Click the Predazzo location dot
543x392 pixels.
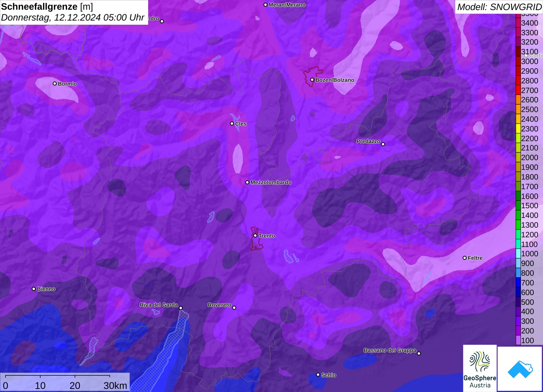click(x=383, y=144)
